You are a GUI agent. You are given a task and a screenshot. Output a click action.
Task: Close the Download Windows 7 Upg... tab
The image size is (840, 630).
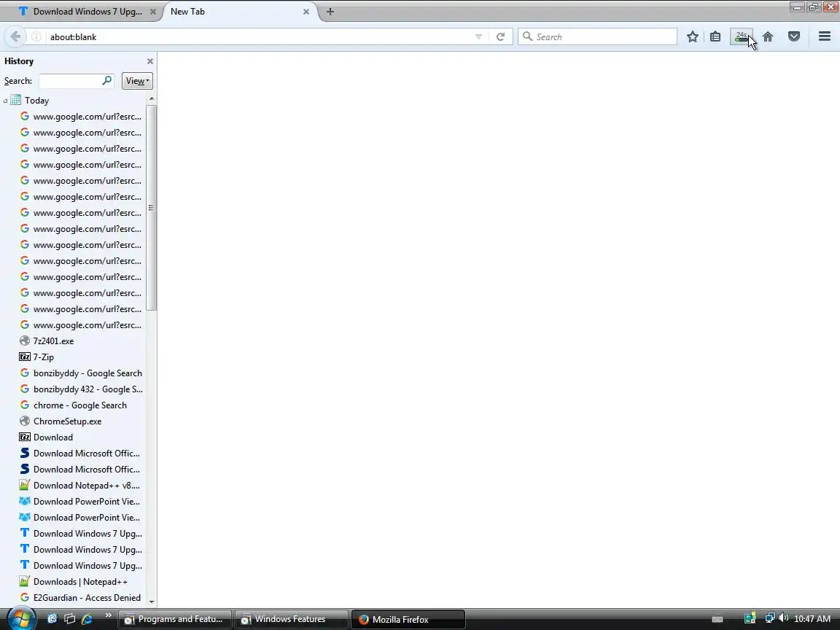152,11
